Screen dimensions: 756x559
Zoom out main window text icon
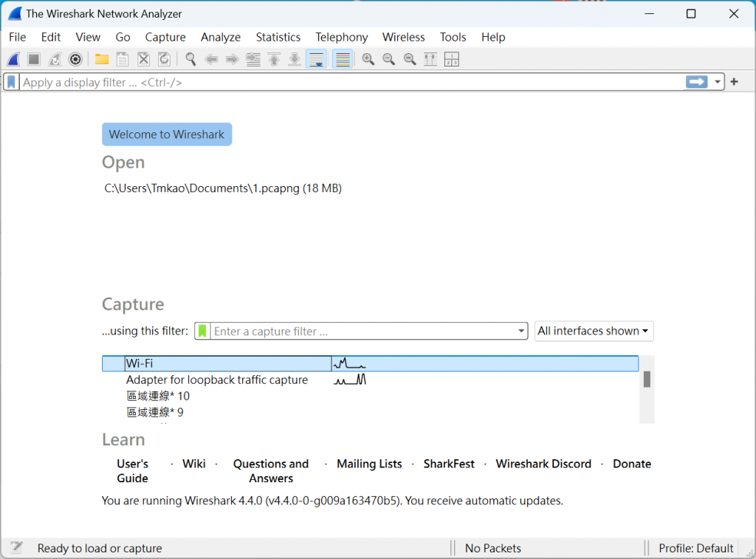point(389,59)
